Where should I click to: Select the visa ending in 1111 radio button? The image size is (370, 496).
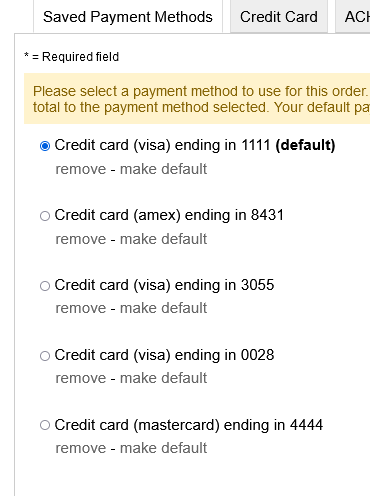pyautogui.click(x=45, y=146)
